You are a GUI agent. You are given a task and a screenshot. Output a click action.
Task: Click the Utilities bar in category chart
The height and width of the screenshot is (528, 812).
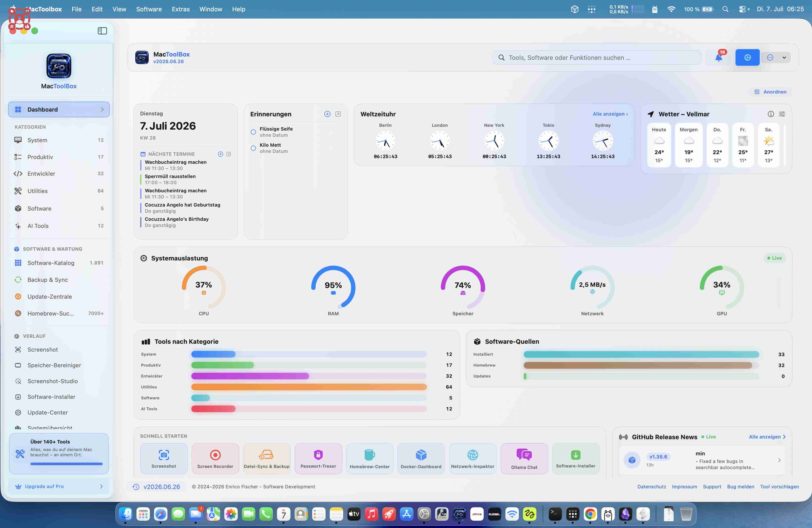point(309,387)
